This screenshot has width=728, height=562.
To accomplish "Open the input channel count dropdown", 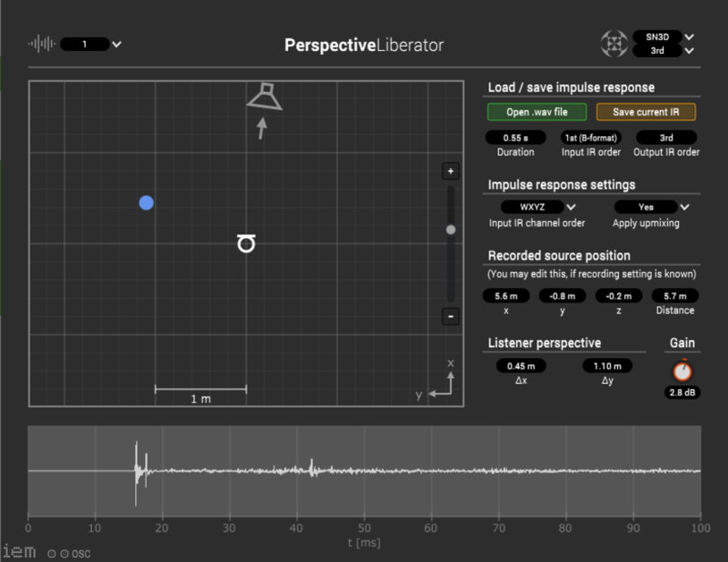I will (90, 44).
